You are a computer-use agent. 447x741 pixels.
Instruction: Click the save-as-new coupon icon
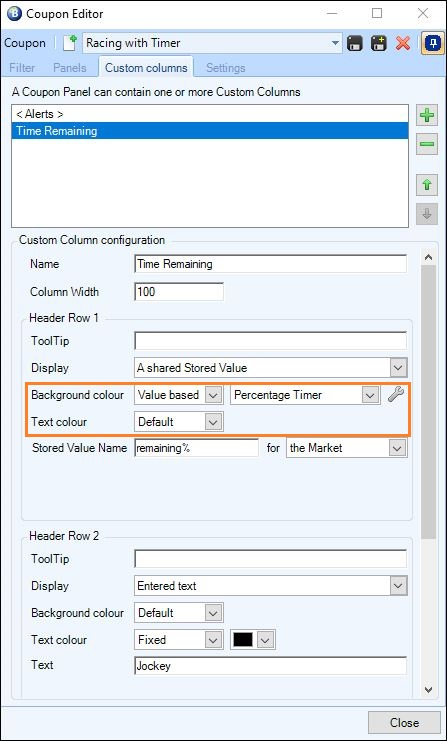[x=378, y=43]
